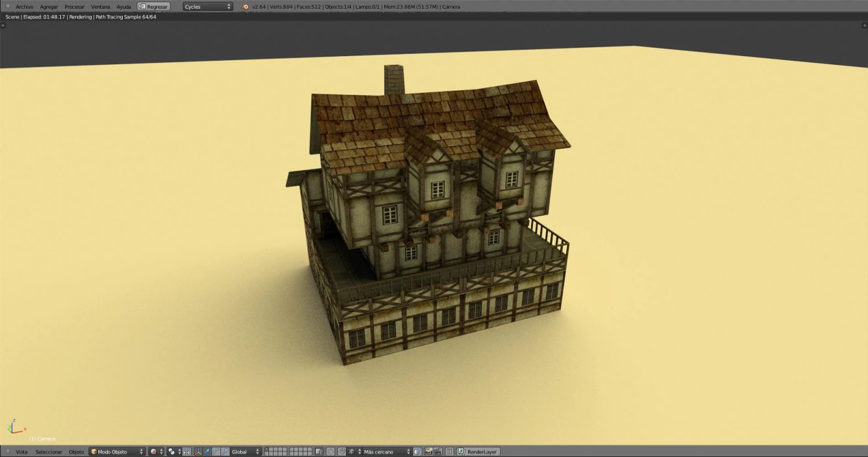Open the Cycles render engine dropdown
Screen dimensions: 868x457
click(208, 6)
